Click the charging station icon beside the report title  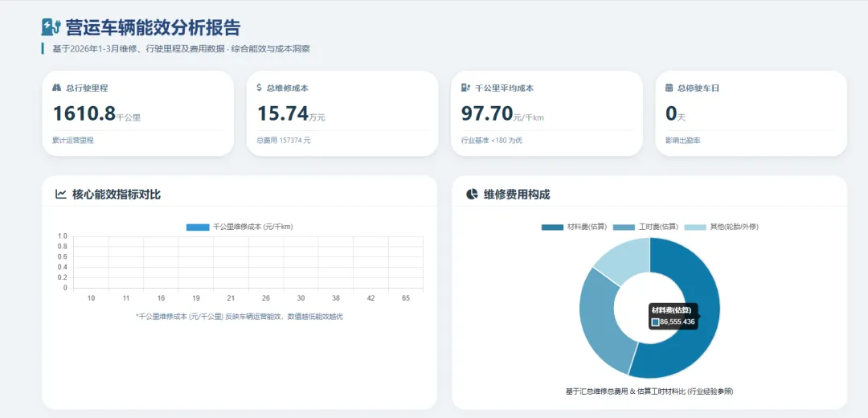(51, 27)
